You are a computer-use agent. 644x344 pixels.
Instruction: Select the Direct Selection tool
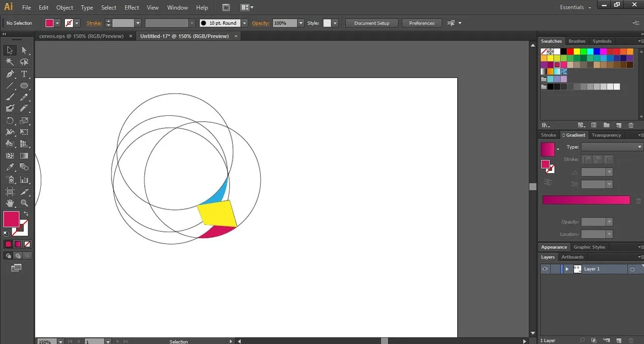click(x=24, y=50)
